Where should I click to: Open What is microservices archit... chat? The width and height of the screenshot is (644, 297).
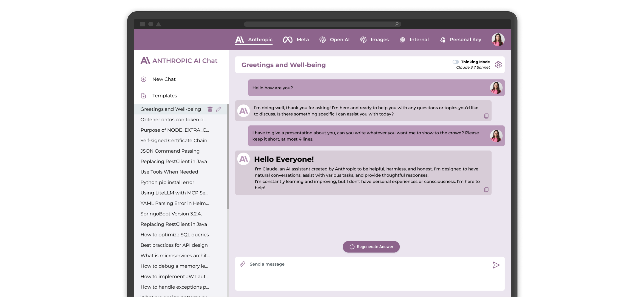pyautogui.click(x=175, y=256)
